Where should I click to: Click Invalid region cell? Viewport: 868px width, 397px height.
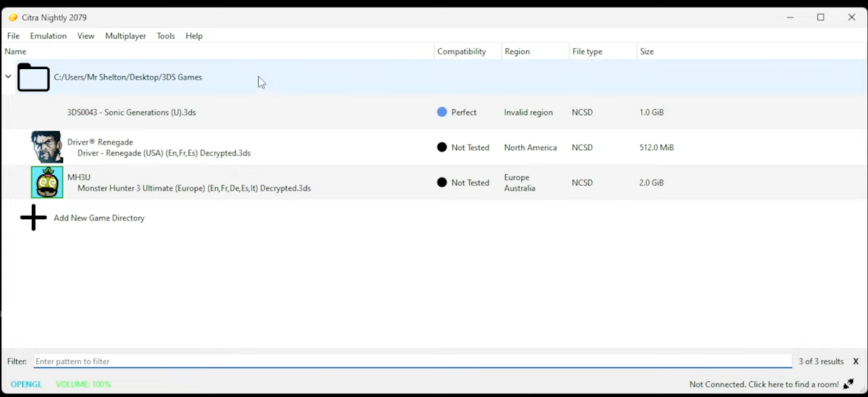click(528, 112)
